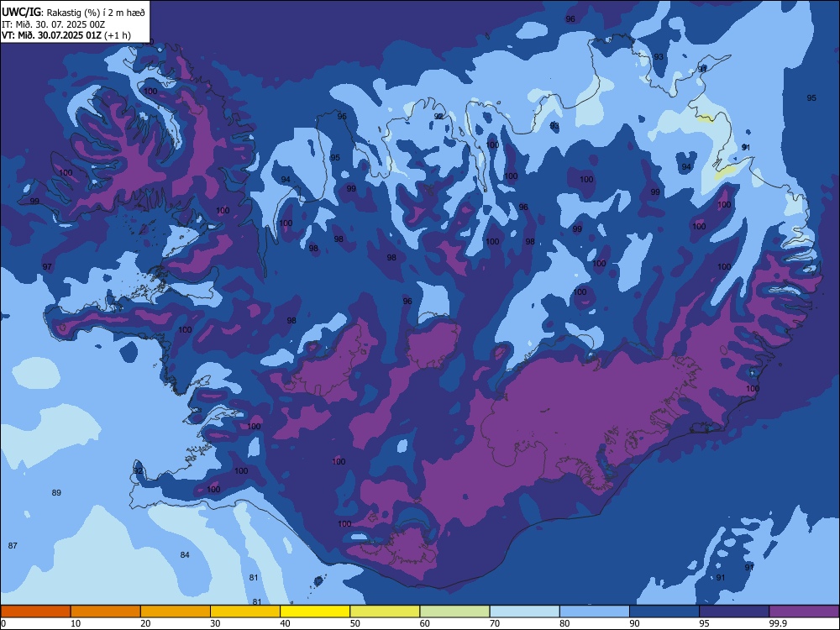Click the '97' humidity value on the map
This screenshot has height=630, width=840.
pyautogui.click(x=47, y=266)
